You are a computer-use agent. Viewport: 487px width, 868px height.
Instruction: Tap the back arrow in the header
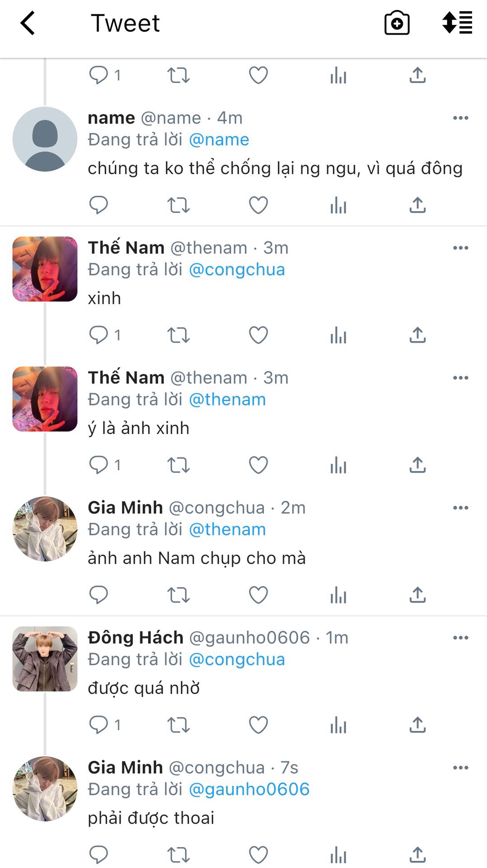[x=28, y=24]
